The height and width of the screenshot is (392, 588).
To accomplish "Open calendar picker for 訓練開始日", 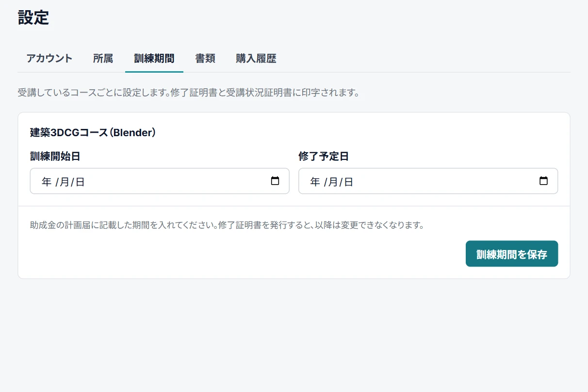I will coord(275,181).
